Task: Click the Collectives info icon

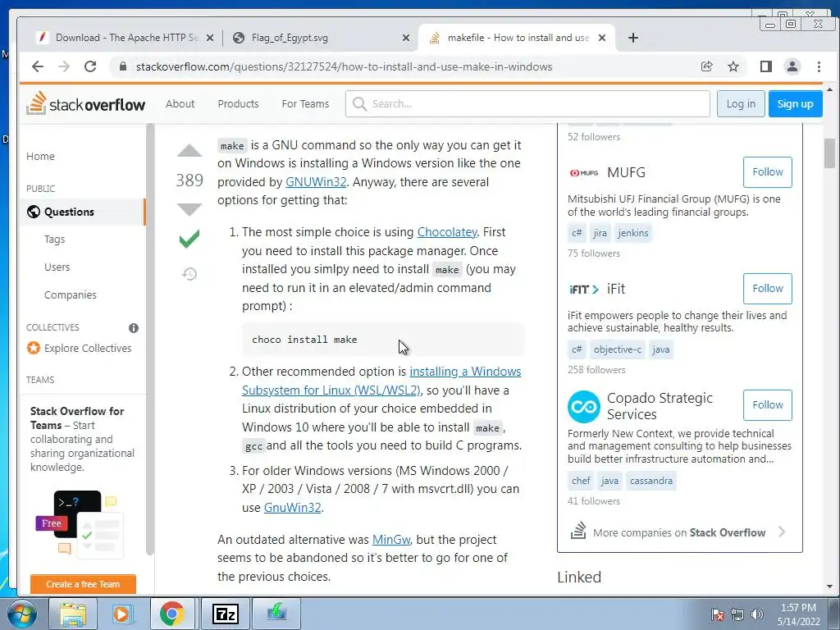Action: click(x=134, y=328)
